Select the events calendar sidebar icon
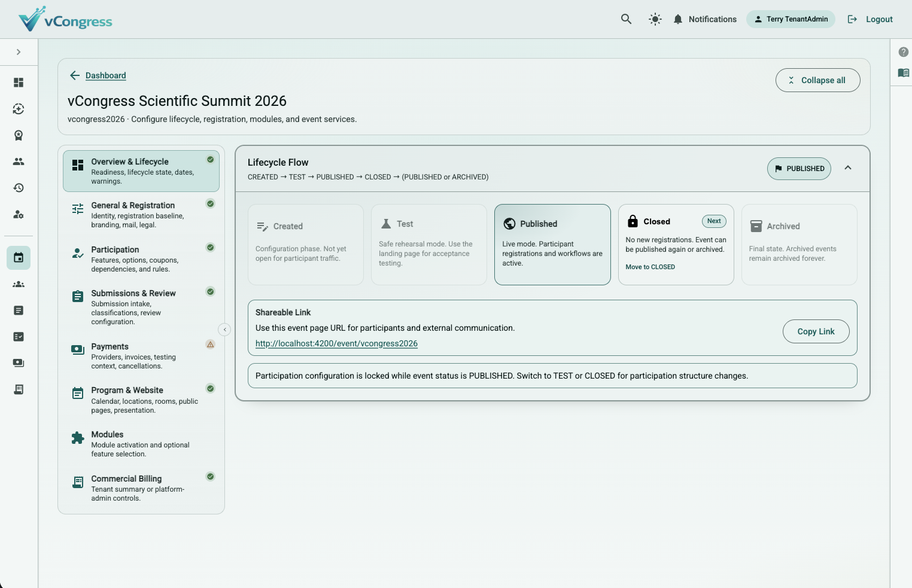 click(19, 258)
